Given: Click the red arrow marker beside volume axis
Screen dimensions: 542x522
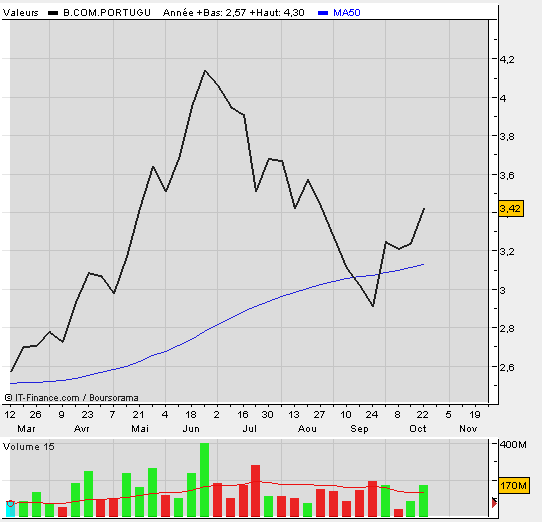Looking at the screenshot, I should coord(494,503).
